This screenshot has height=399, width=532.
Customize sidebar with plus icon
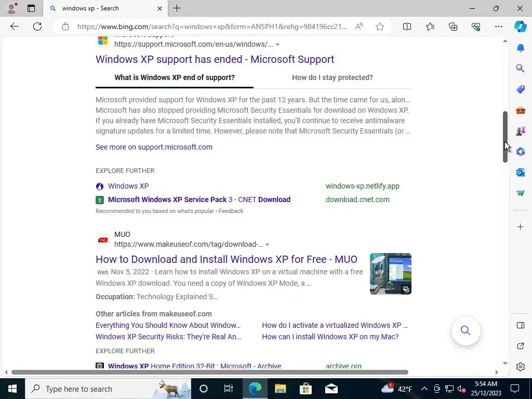click(x=520, y=227)
